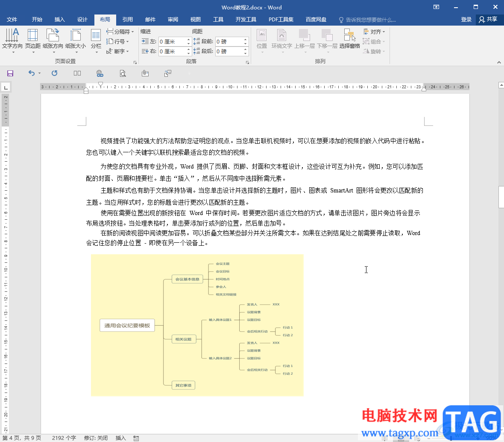Click the right indent input field
Viewport: 504px width, 442px height.
coord(172,51)
